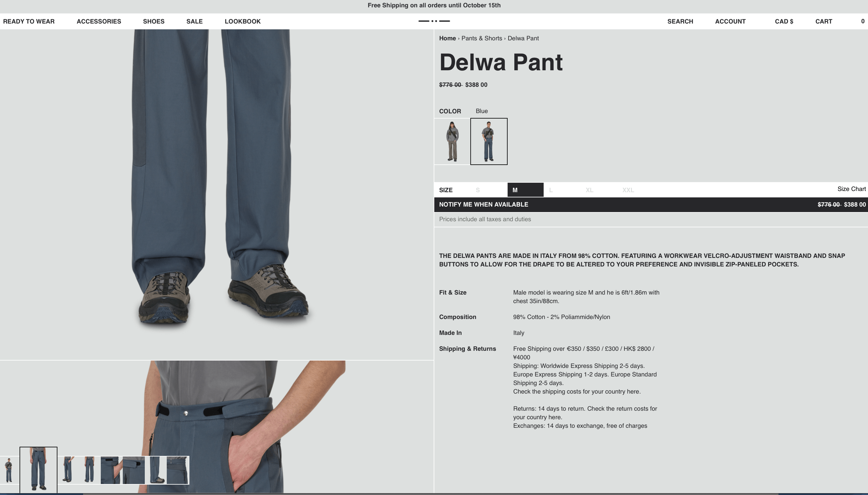Click the cart item count 0
Screen dimensions: 868x495
(x=863, y=21)
